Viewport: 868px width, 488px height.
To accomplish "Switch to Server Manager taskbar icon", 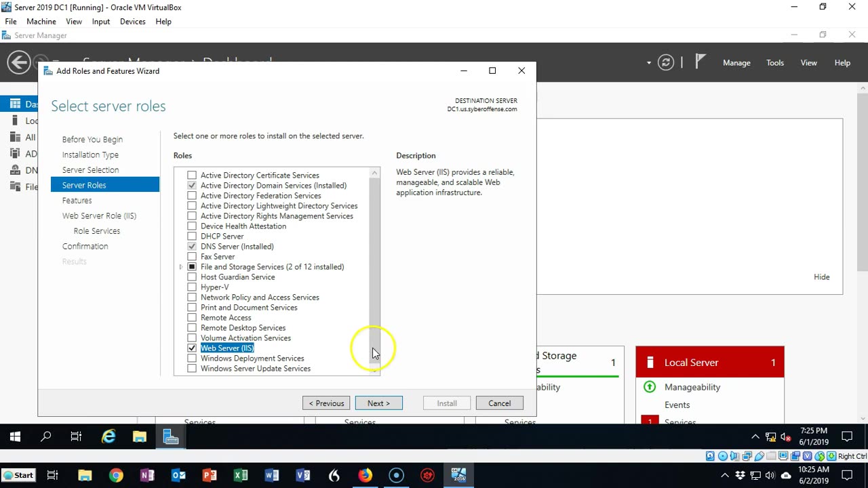I will click(x=171, y=437).
